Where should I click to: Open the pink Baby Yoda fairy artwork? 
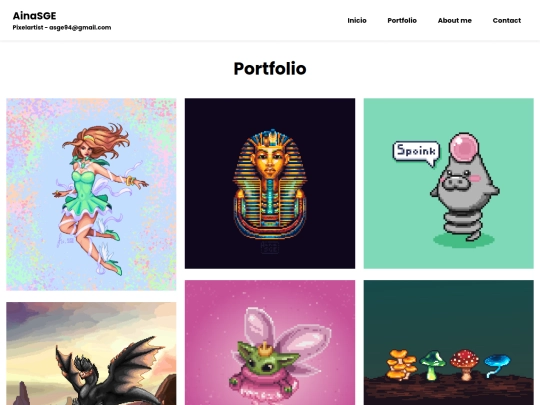tap(270, 343)
